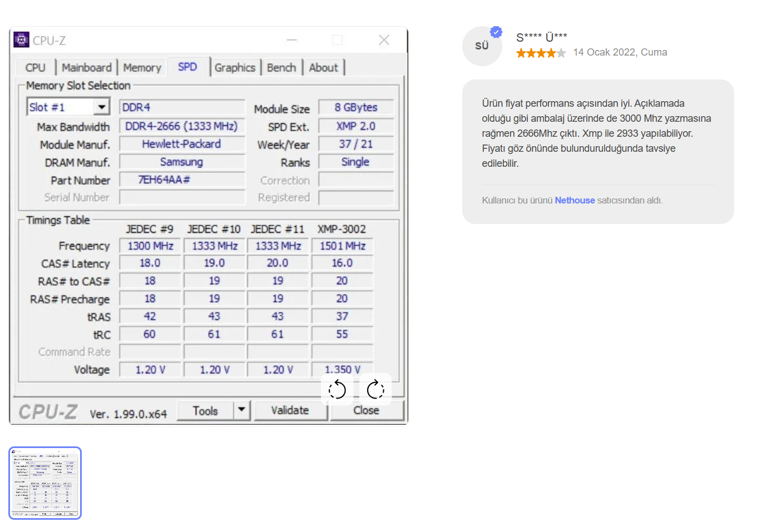Viewport: 757px width, 532px height.
Task: Click the CPU-Z app icon in title bar
Action: [21, 39]
